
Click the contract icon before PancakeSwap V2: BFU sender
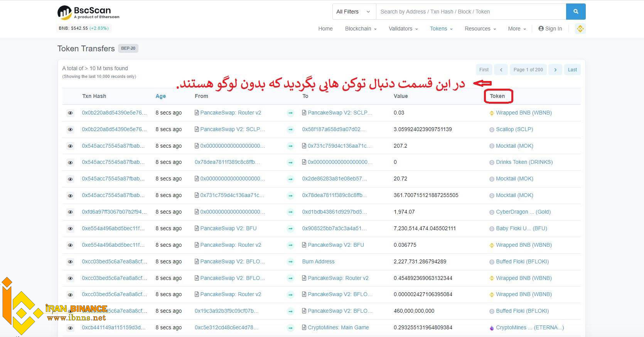tap(197, 228)
